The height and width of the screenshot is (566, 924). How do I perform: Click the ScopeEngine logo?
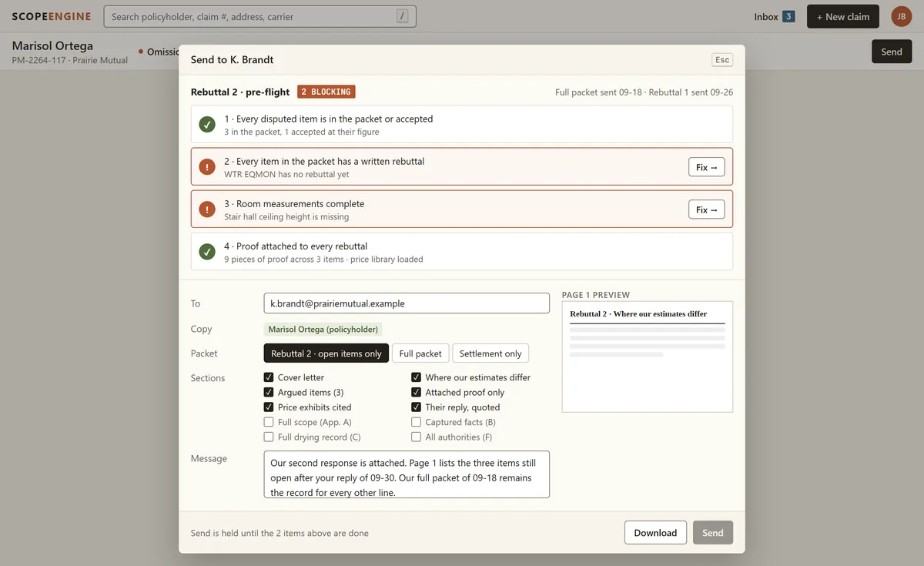click(52, 16)
